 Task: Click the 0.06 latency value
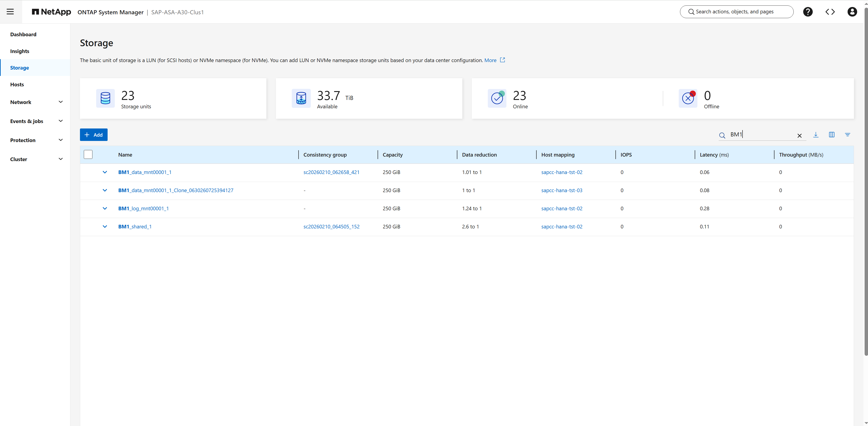click(x=705, y=172)
